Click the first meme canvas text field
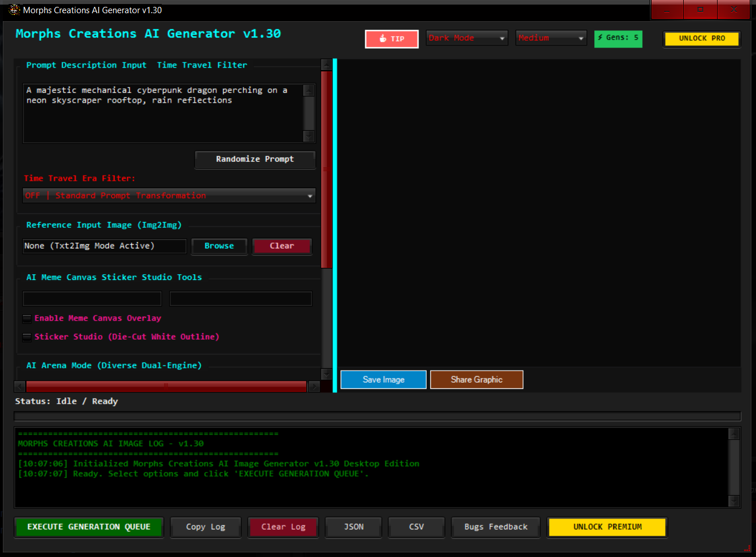This screenshot has width=756, height=557. pyautogui.click(x=92, y=298)
